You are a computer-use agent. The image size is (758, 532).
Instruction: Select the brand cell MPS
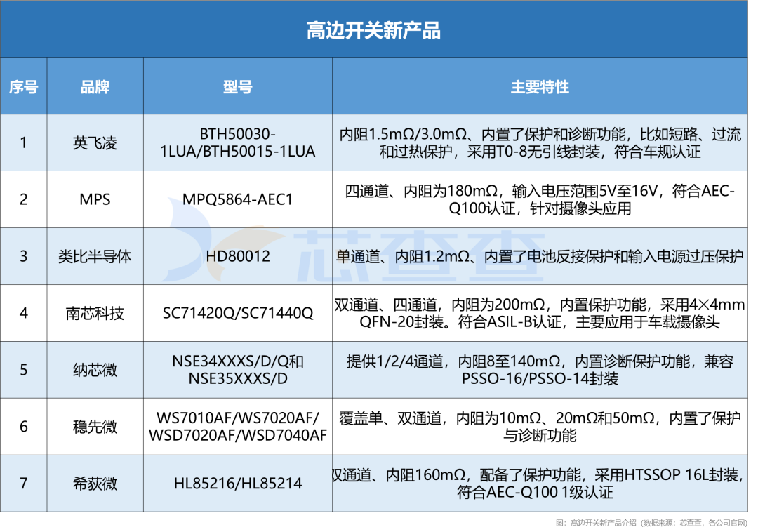95,199
